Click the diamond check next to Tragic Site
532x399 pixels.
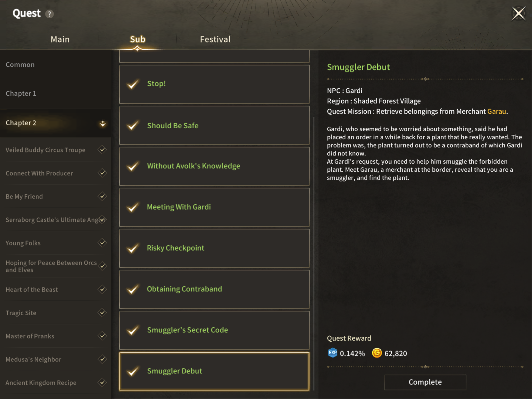(102, 313)
